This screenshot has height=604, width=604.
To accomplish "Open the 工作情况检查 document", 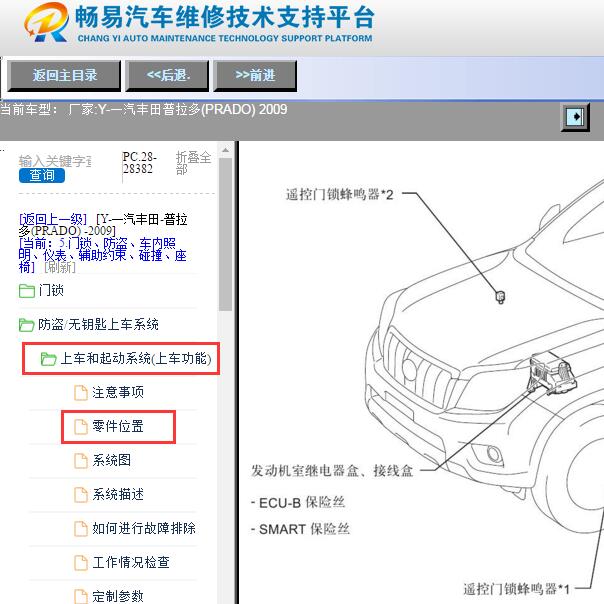I will tap(131, 562).
